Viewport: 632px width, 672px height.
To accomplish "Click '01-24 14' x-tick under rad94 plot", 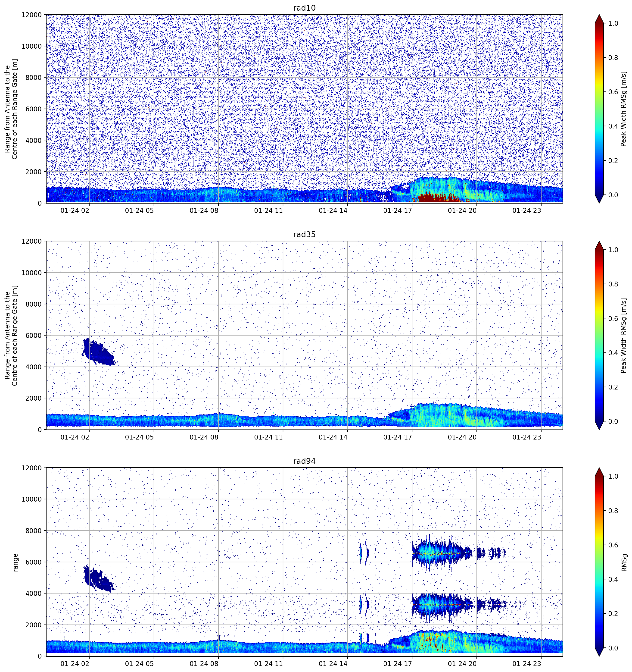I will click(333, 664).
